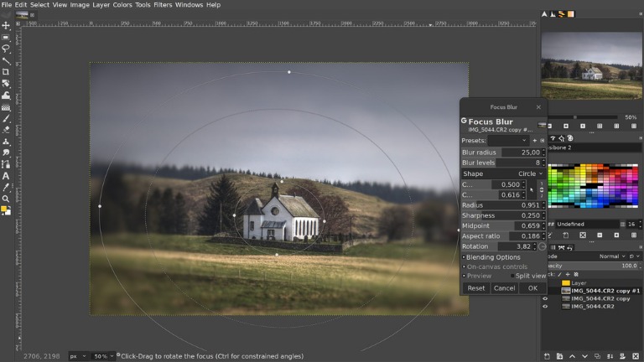Choose the Zoom magnifier tool
The height and width of the screenshot is (362, 644).
[6, 199]
